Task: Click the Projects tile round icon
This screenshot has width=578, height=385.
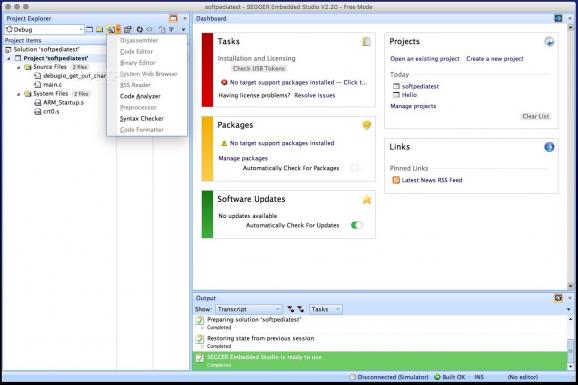Action: pos(549,42)
